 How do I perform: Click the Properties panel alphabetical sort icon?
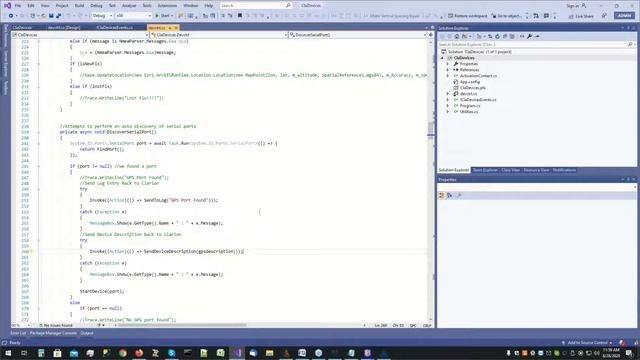pyautogui.click(x=449, y=196)
